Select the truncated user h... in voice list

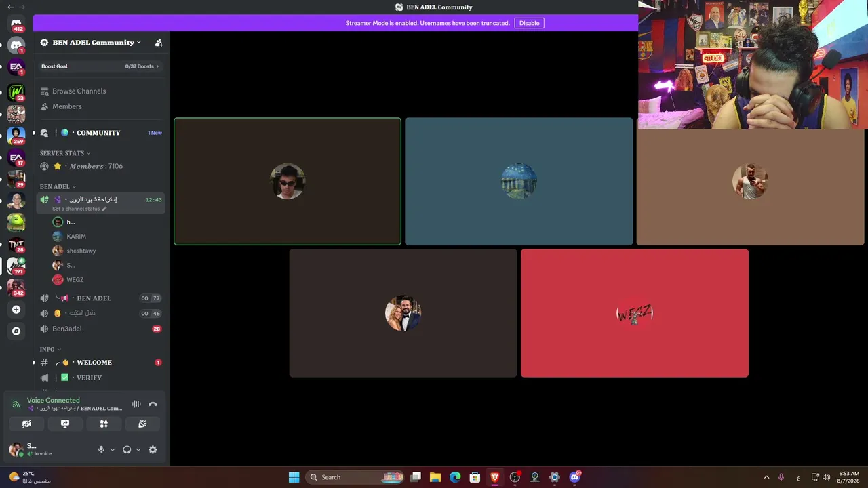point(107,222)
